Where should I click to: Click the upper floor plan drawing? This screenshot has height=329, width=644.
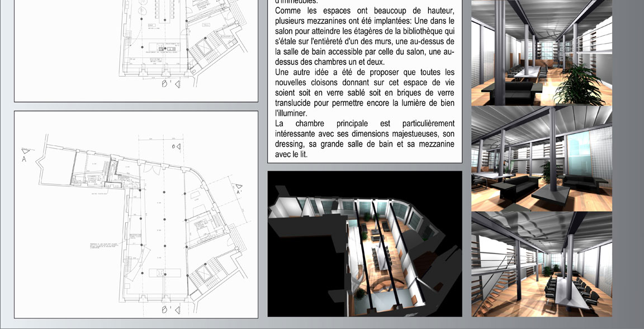136,51
